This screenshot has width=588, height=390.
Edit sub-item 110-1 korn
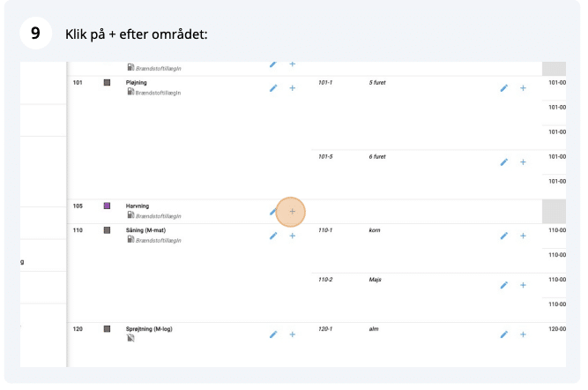pyautogui.click(x=504, y=236)
